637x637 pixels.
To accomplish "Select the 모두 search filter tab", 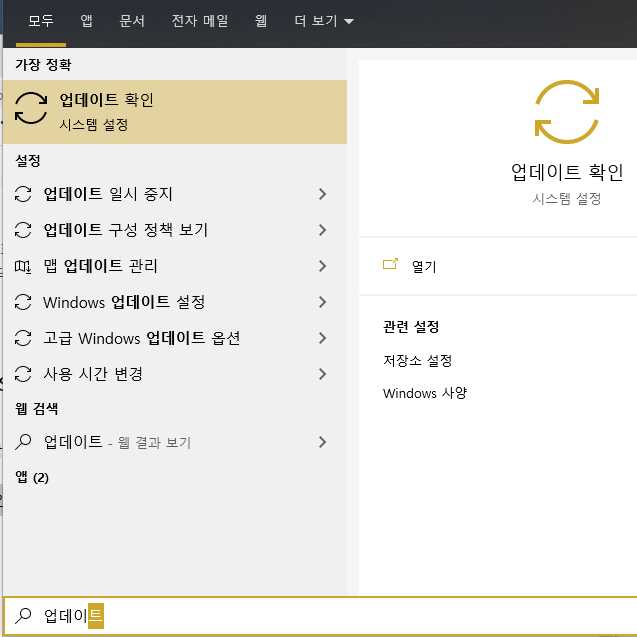I will point(41,21).
